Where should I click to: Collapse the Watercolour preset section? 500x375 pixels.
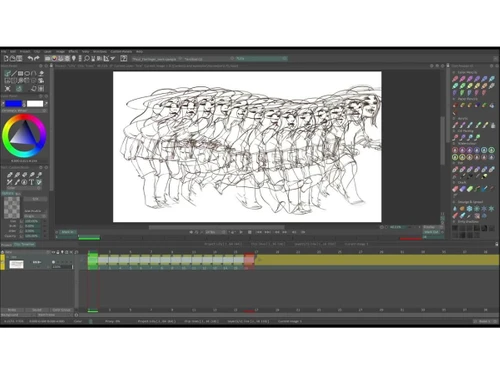tap(454, 144)
